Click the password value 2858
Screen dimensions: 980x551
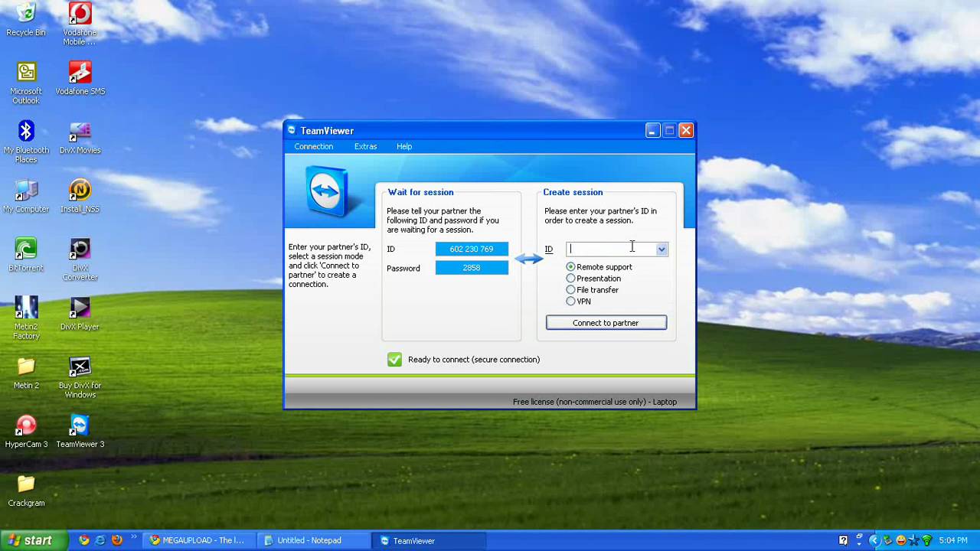tap(472, 268)
